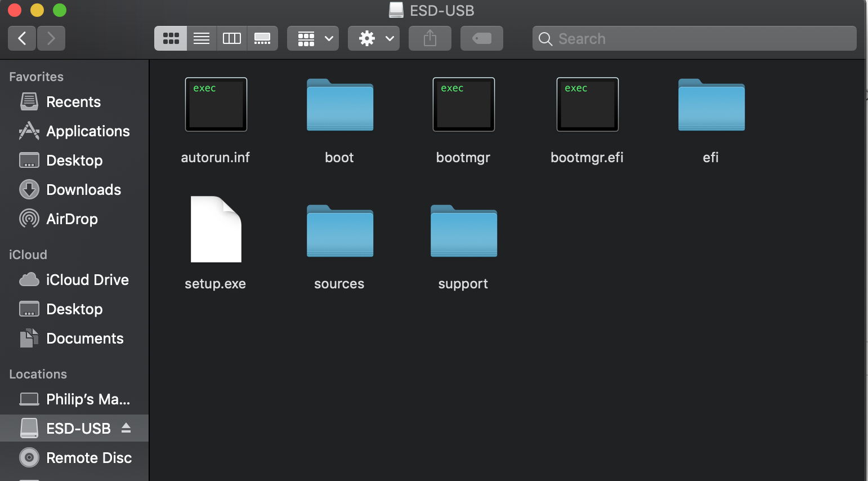Viewport: 868px width, 481px height.
Task: Minimize the Finder window
Action: 37,10
